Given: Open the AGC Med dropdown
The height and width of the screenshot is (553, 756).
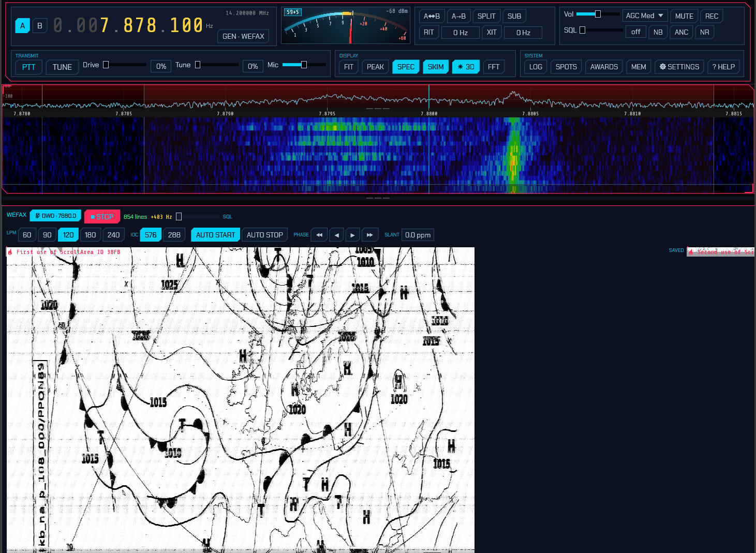Looking at the screenshot, I should 645,16.
